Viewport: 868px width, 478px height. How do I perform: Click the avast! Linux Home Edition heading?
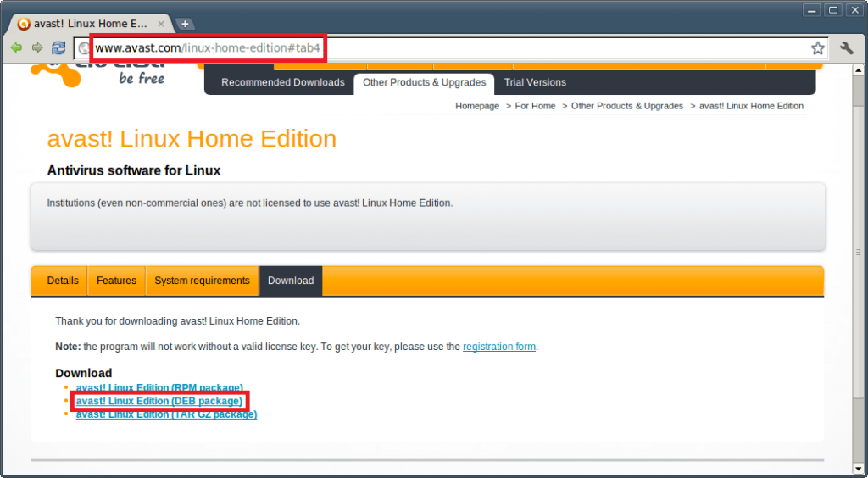click(192, 138)
